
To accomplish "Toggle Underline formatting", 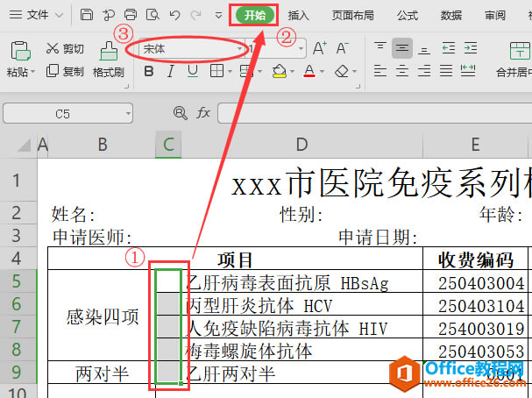I will coord(193,71).
